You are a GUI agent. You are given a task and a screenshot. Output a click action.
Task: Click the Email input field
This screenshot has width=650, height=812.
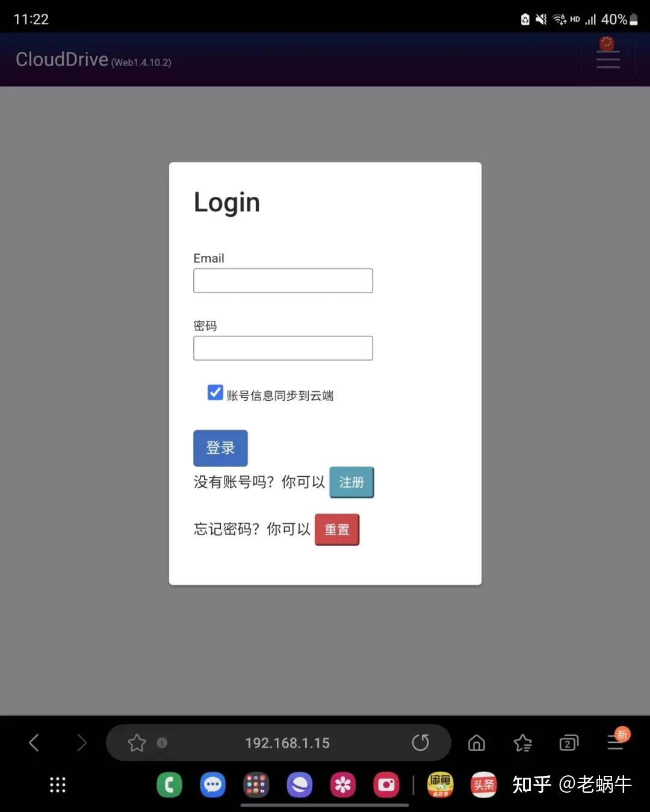[283, 280]
